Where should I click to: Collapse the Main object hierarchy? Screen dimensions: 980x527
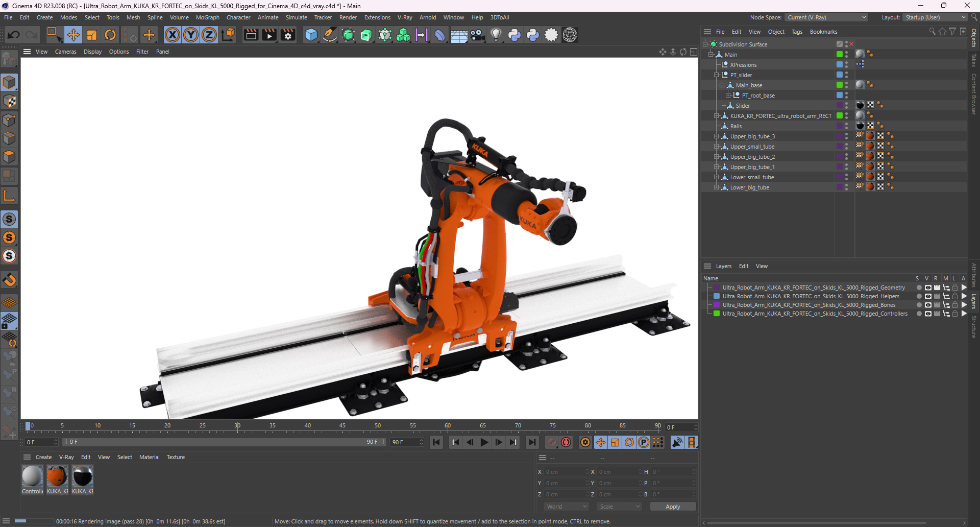(x=710, y=55)
